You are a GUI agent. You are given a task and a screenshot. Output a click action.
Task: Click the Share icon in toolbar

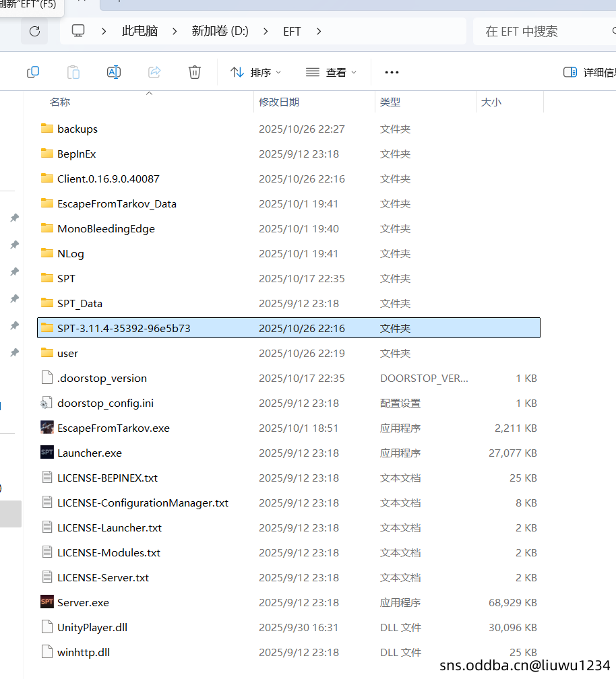(154, 72)
